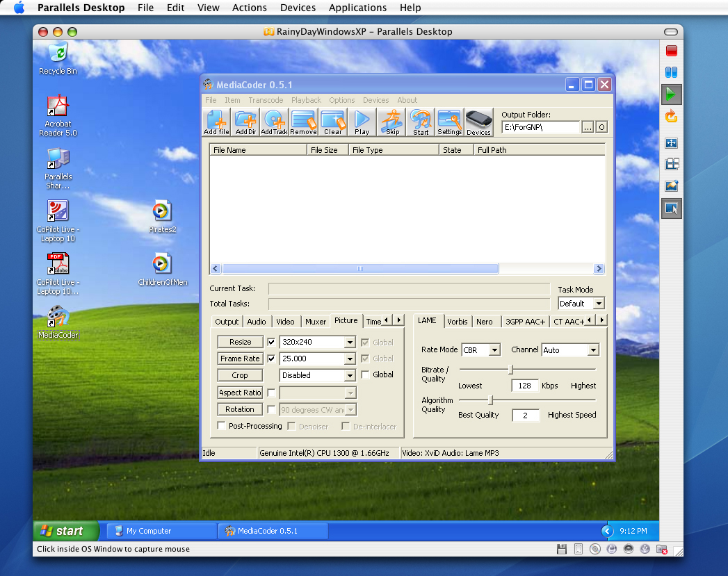Open Settings from the toolbar
Screen dimensions: 728x576
[449, 122]
